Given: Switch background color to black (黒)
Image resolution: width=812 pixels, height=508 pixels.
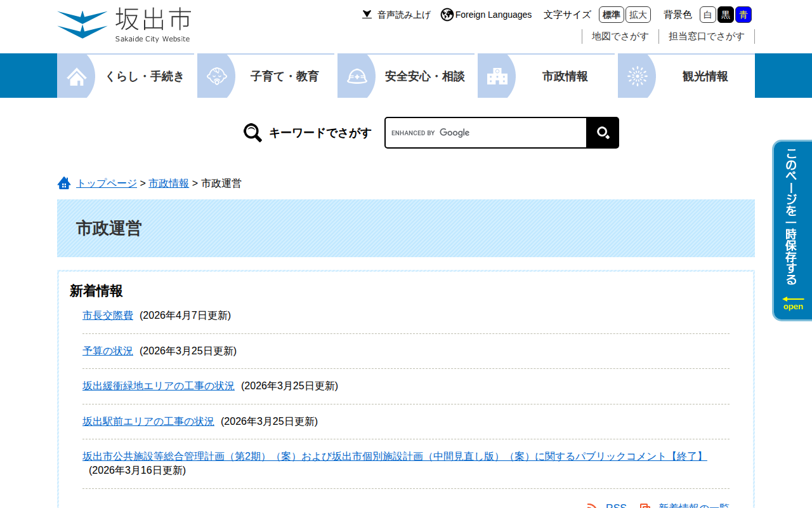Looking at the screenshot, I should point(726,15).
